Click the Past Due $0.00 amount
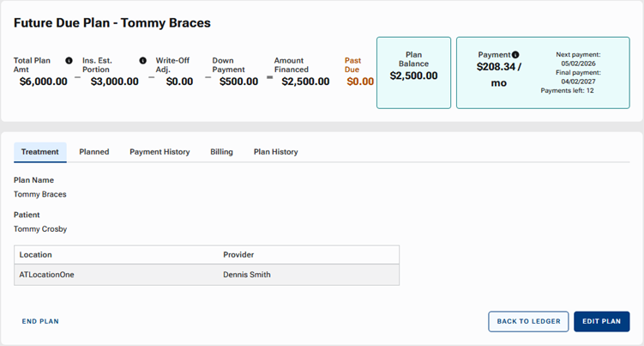 click(359, 82)
